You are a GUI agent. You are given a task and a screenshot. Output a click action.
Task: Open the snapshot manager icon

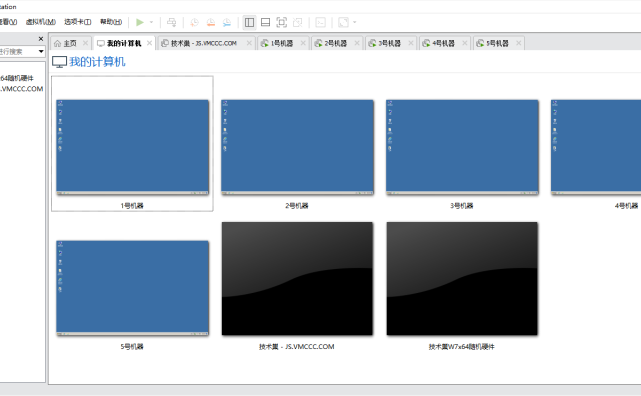click(x=226, y=22)
